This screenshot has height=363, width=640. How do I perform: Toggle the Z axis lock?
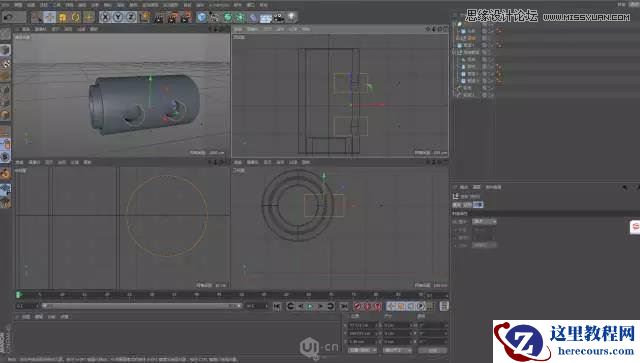click(x=131, y=17)
